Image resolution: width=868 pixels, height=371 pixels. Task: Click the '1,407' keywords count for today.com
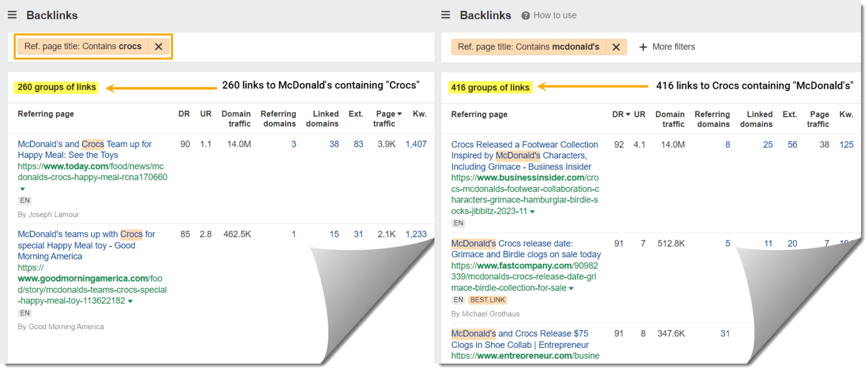click(416, 144)
